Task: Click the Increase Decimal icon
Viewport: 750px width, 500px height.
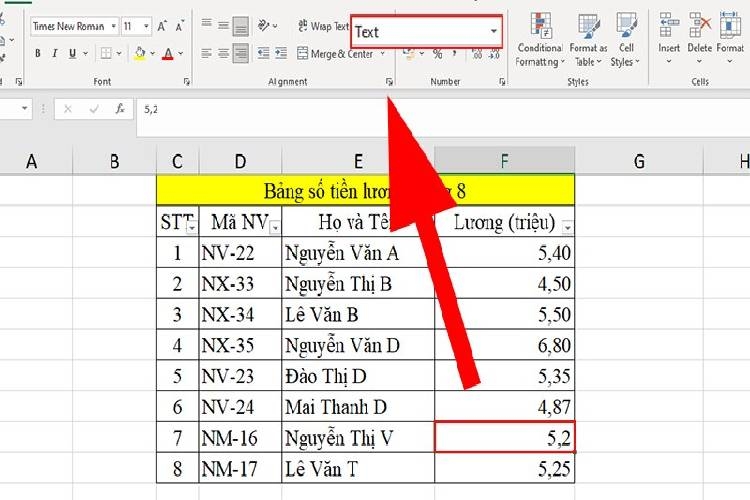Action: [477, 55]
